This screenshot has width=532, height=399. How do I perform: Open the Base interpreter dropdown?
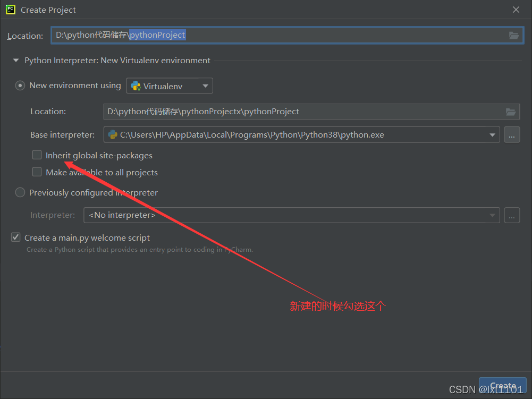pos(492,134)
